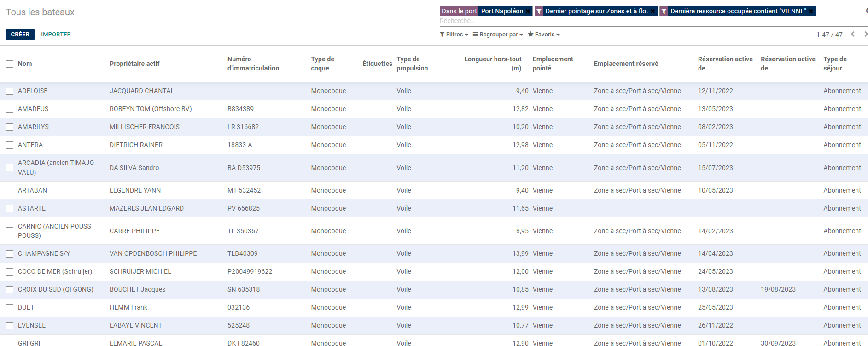Open the AMADEUS boat record
Image resolution: width=868 pixels, height=346 pixels.
click(33, 109)
